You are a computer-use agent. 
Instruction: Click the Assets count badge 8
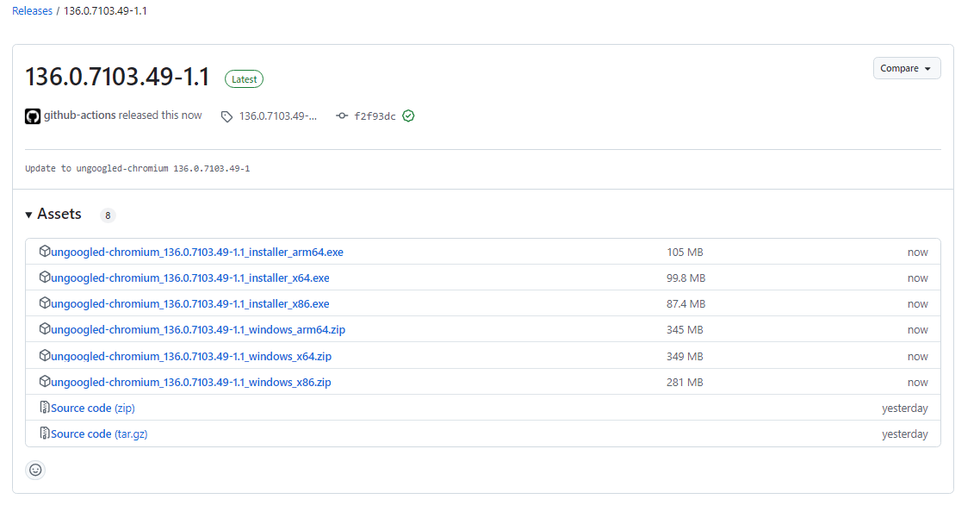(x=108, y=215)
